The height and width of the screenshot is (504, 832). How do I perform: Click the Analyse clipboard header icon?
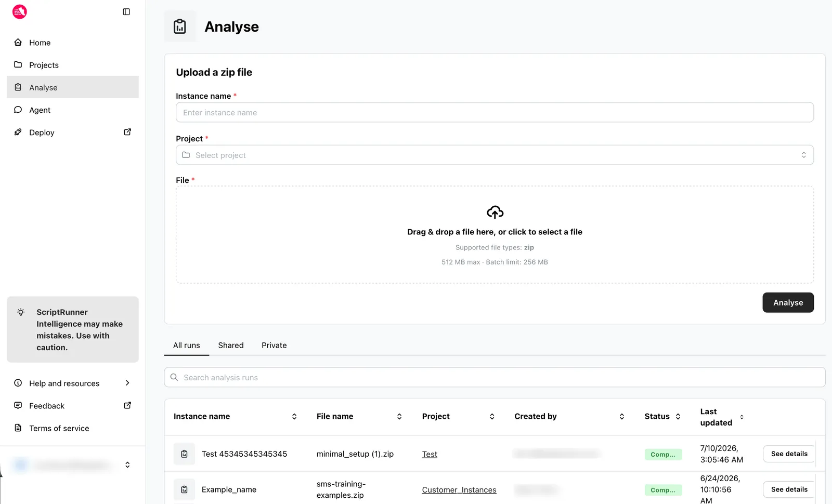[x=180, y=26]
